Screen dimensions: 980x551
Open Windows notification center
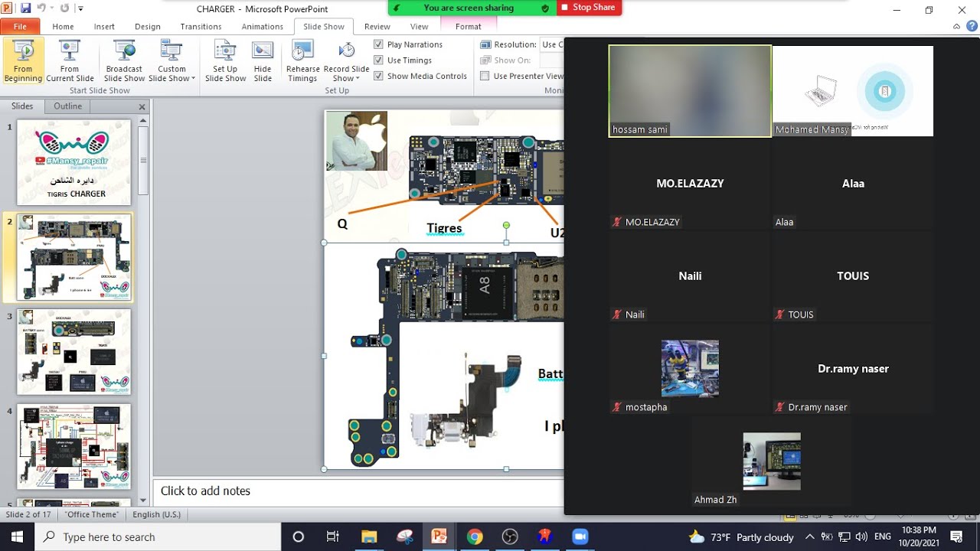pyautogui.click(x=956, y=536)
